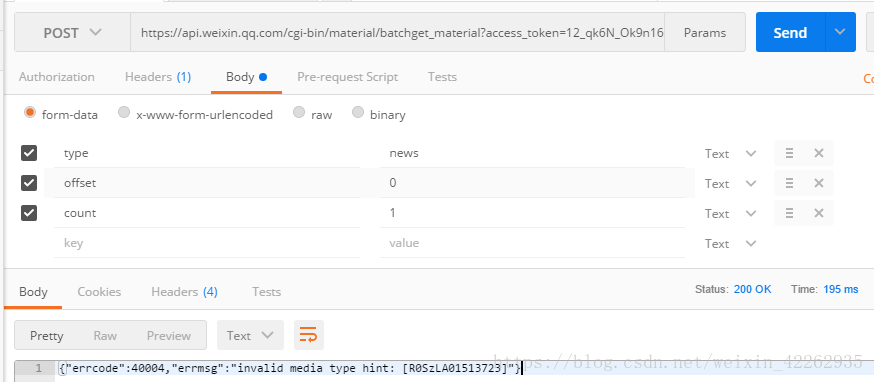The image size is (874, 382).
Task: Open bulk menu icon on type row
Action: 789,153
